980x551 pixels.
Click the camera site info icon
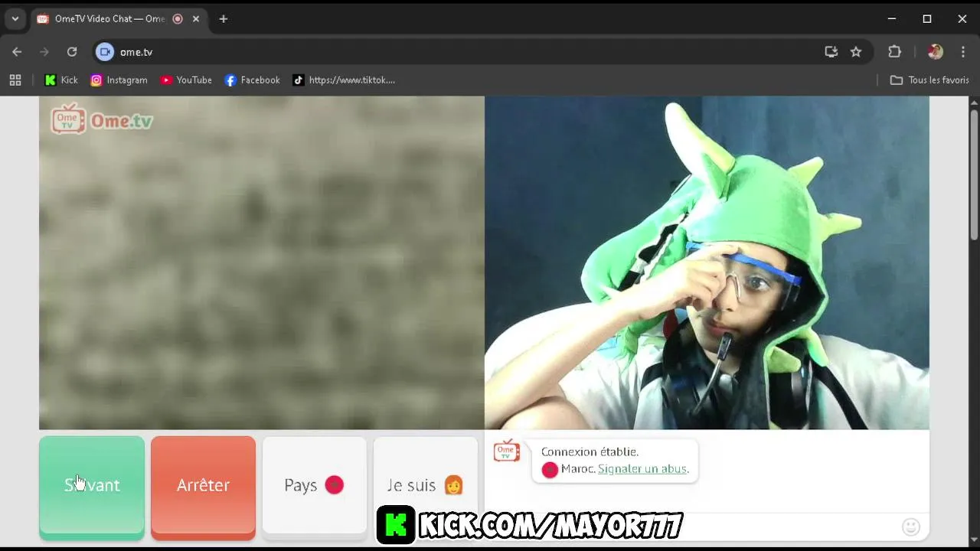click(x=105, y=52)
